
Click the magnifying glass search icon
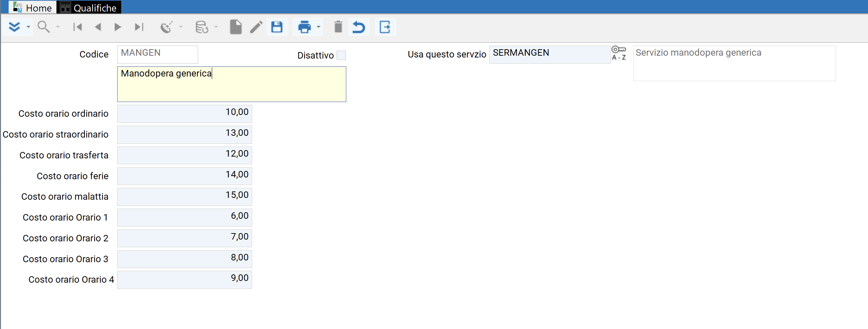point(44,27)
